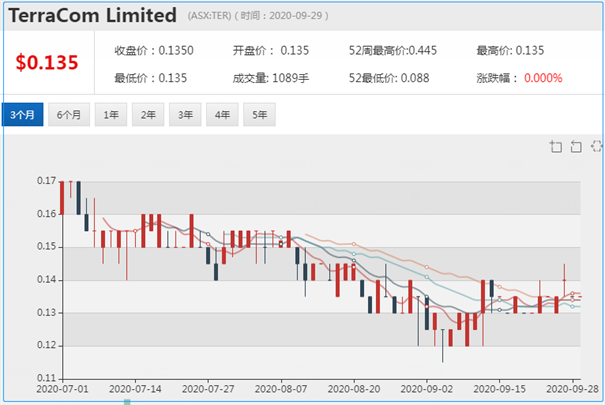Click the 2020-07-01 x-axis date

point(63,389)
